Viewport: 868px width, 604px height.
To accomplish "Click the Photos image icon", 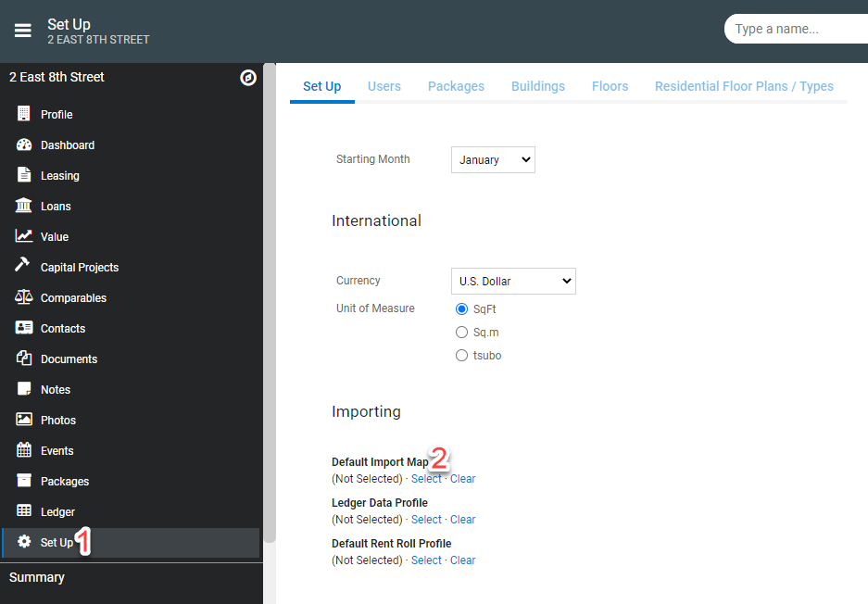I will click(24, 419).
